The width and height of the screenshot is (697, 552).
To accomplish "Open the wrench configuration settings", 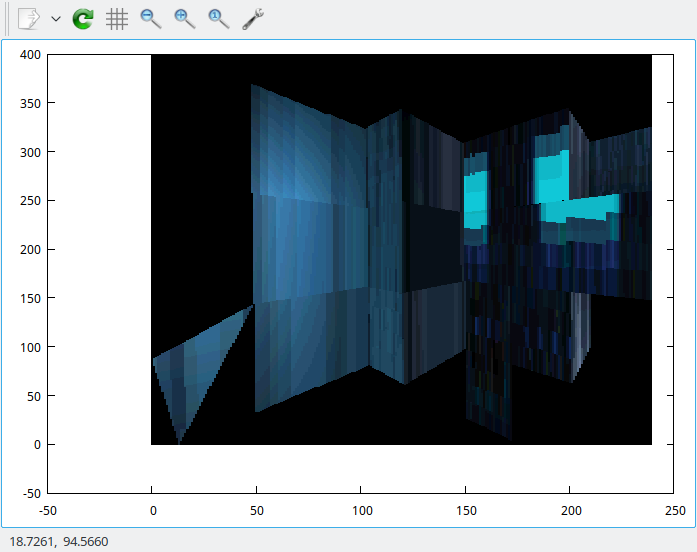I will [253, 19].
